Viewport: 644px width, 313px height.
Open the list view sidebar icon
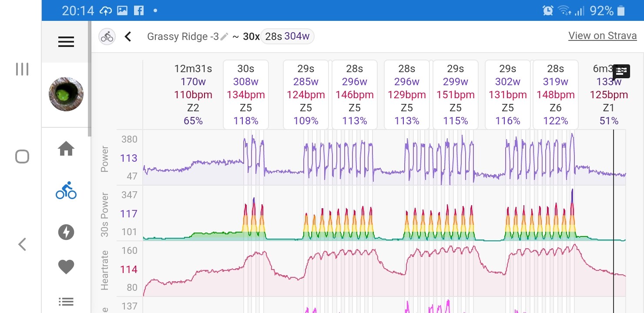coord(66,301)
